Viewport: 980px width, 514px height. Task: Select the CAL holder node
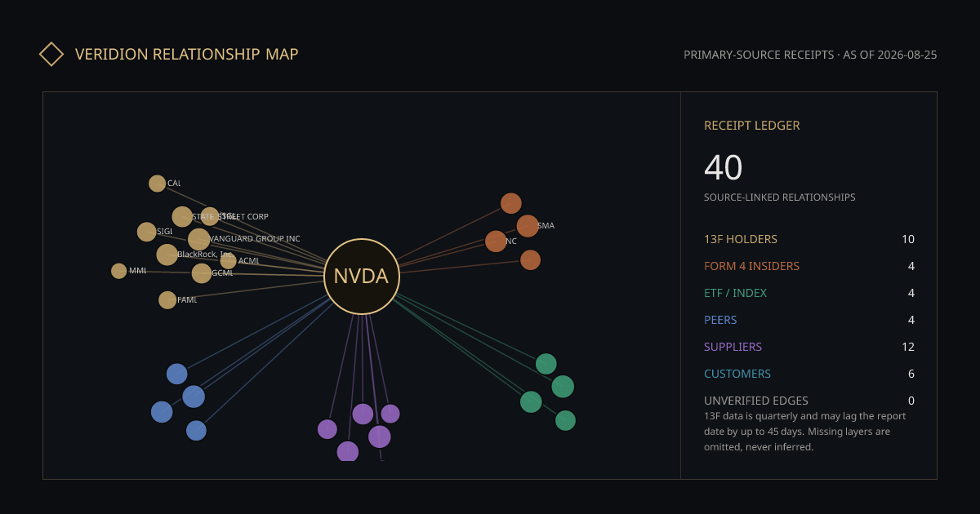(x=158, y=184)
